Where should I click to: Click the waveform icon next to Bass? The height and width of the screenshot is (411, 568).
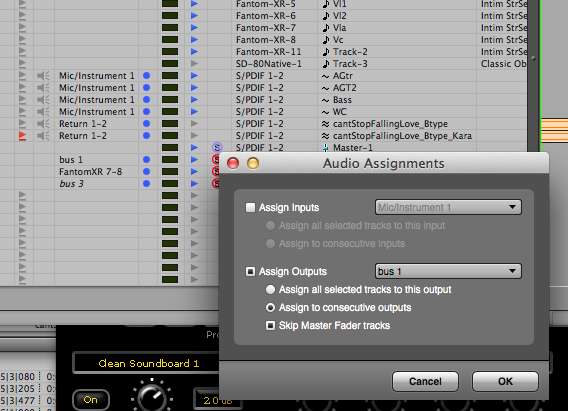point(325,100)
